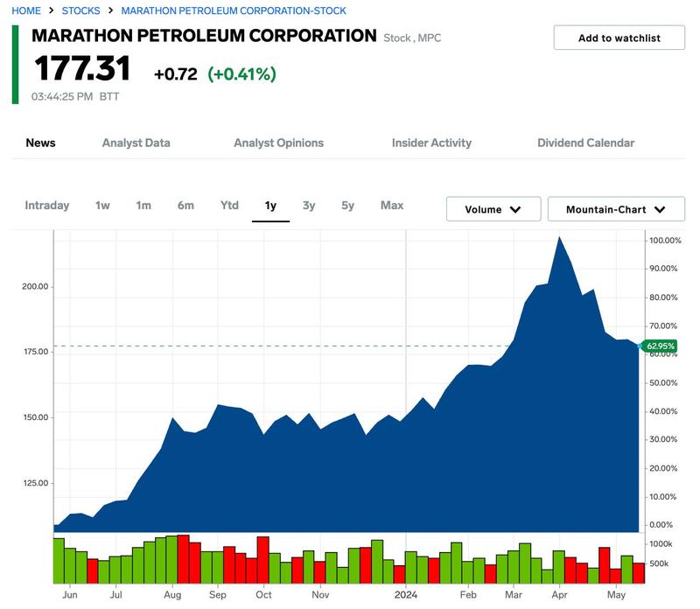Click the 150.00 price axis label
This screenshot has height=609, width=700.
[36, 417]
